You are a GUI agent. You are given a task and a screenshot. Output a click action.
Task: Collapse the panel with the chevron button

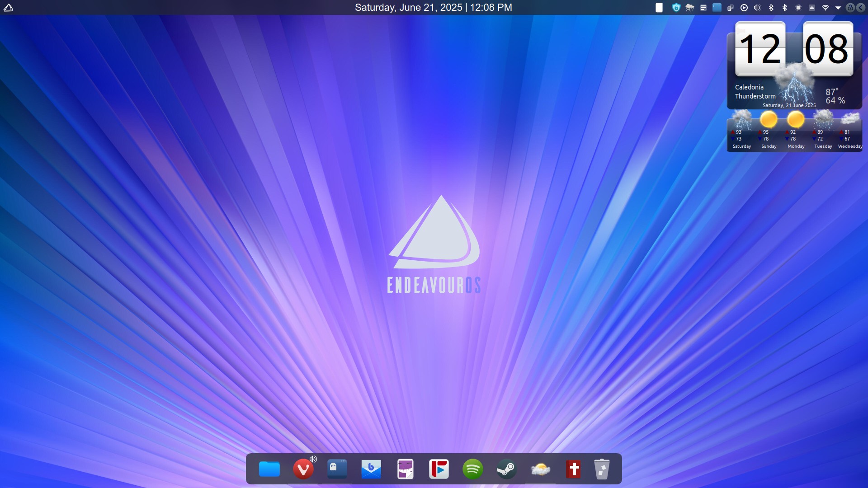[x=860, y=8]
